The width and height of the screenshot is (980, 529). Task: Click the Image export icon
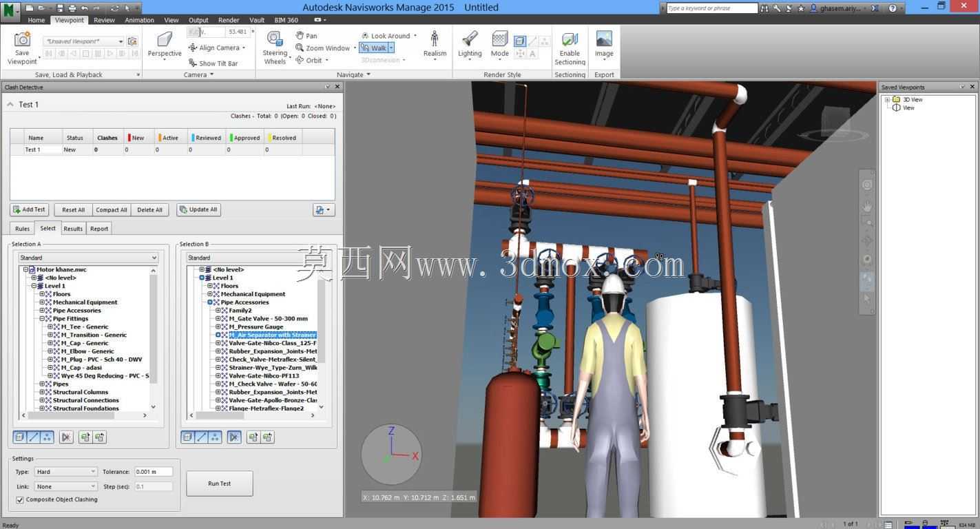(x=604, y=39)
